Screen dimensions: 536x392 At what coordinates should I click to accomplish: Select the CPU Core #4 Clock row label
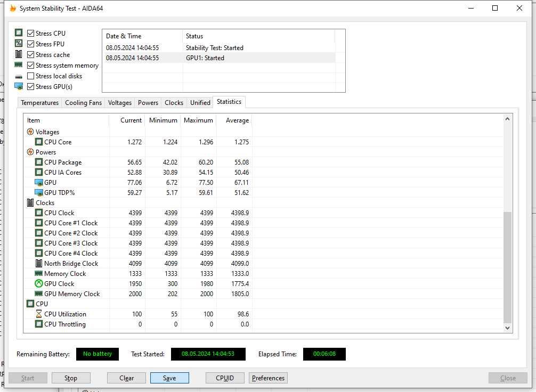click(71, 253)
